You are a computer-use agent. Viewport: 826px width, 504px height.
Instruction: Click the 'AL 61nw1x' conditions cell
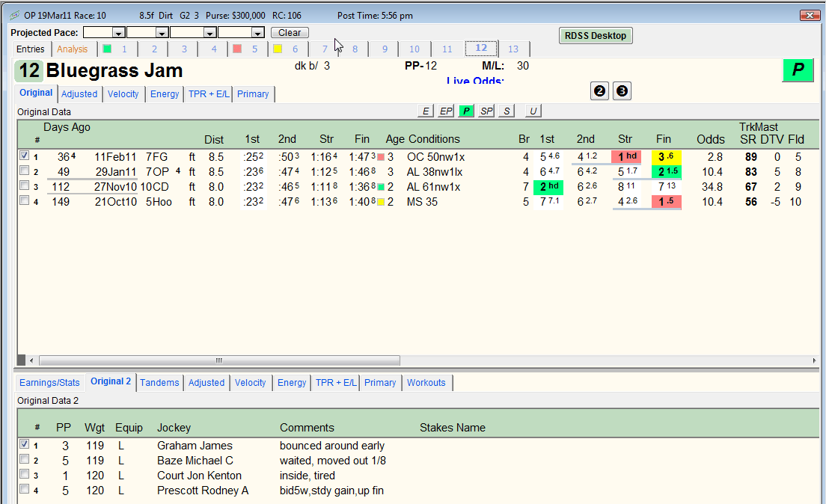[433, 187]
